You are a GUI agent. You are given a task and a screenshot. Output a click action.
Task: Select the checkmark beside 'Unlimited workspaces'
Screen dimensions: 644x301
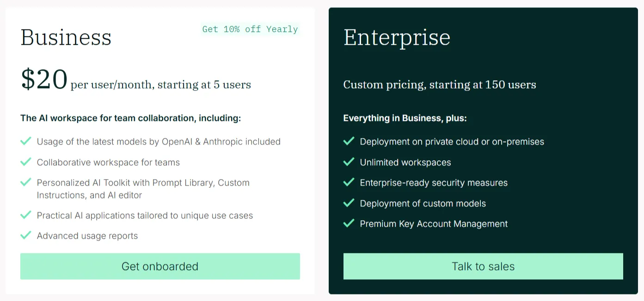(x=349, y=162)
